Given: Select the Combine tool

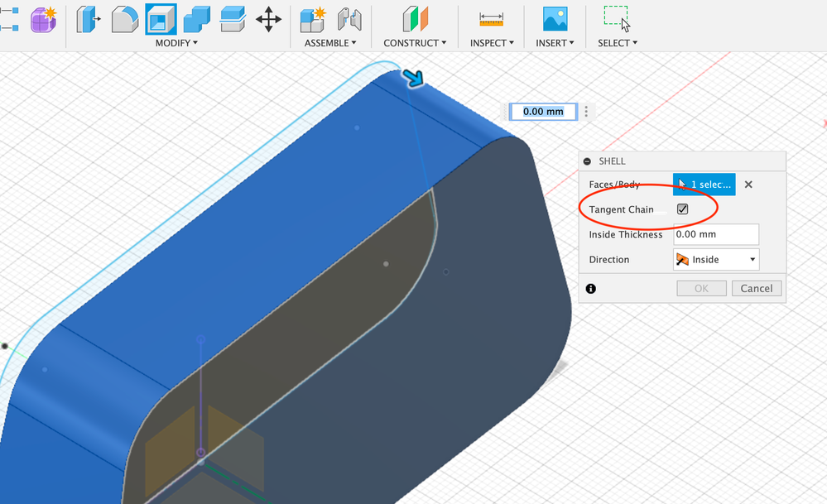Looking at the screenshot, I should click(x=197, y=20).
